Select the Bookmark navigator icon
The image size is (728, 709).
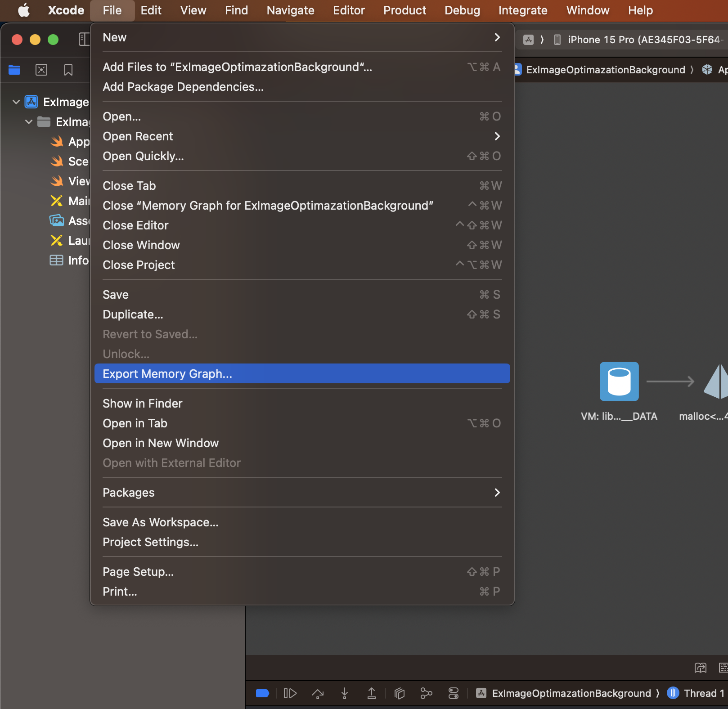click(68, 70)
